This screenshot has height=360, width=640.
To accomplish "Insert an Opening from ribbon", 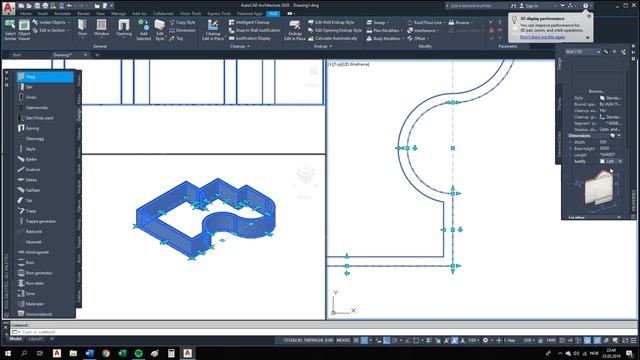I will click(124, 29).
